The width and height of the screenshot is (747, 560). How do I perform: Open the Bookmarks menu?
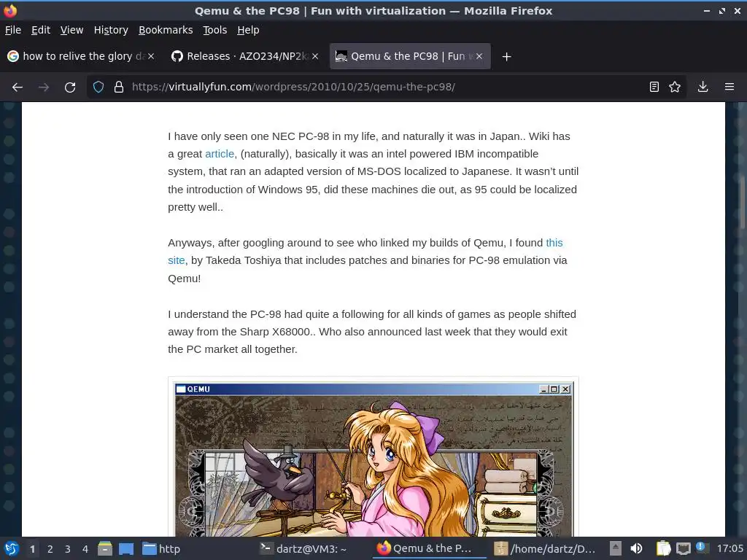click(x=166, y=30)
